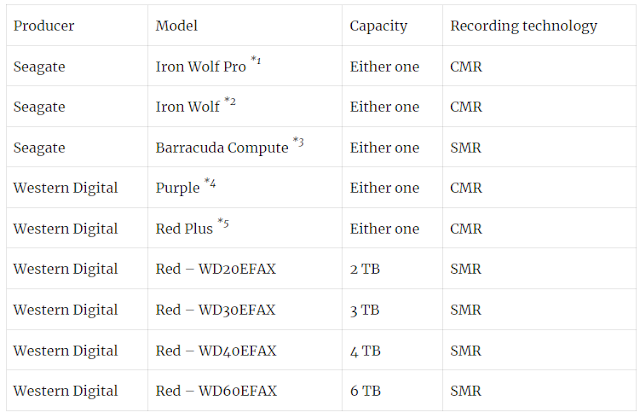
Task: Follow footnote *5 after Red Plus
Action: tap(223, 223)
